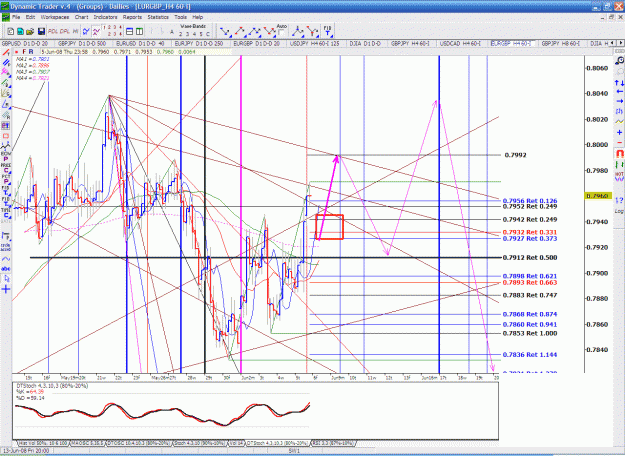Select the first swing-down wave tool
Screen dimensions: 625x456
point(225,31)
